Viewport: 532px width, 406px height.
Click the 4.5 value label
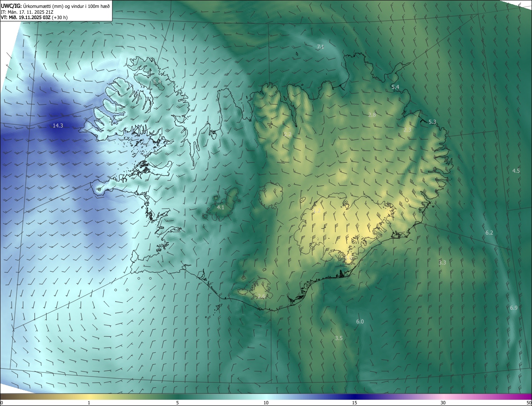[x=516, y=171]
